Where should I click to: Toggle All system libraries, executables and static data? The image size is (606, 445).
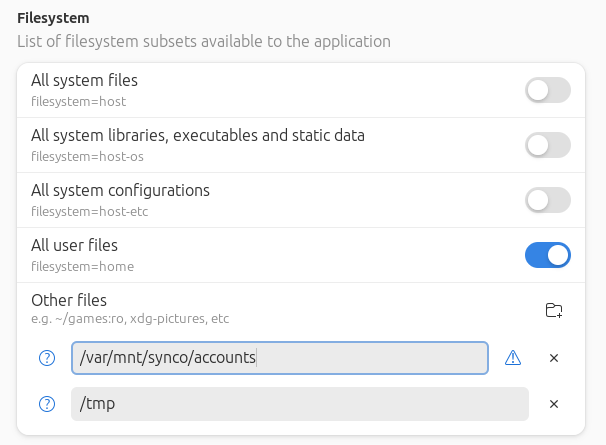[547, 145]
